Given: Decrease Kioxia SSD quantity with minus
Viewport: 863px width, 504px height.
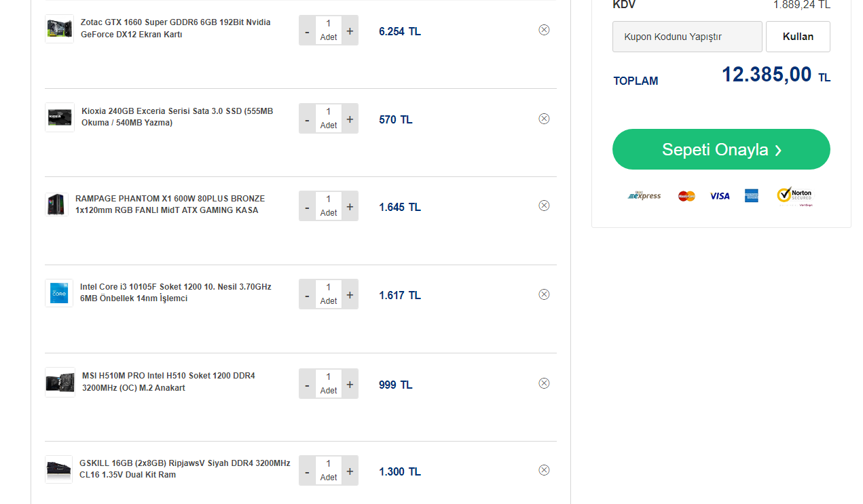Looking at the screenshot, I should click(307, 119).
